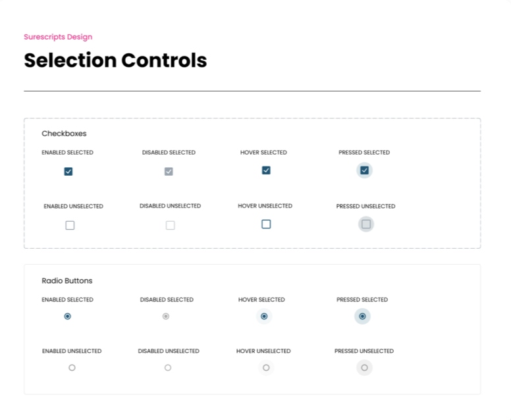Select the Pressed Unselected radio button
The height and width of the screenshot is (420, 511).
[364, 367]
